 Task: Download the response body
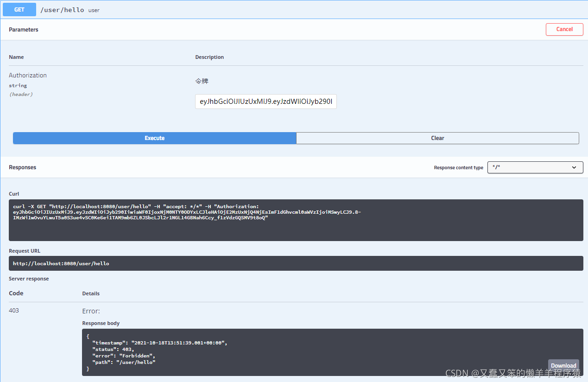point(563,366)
